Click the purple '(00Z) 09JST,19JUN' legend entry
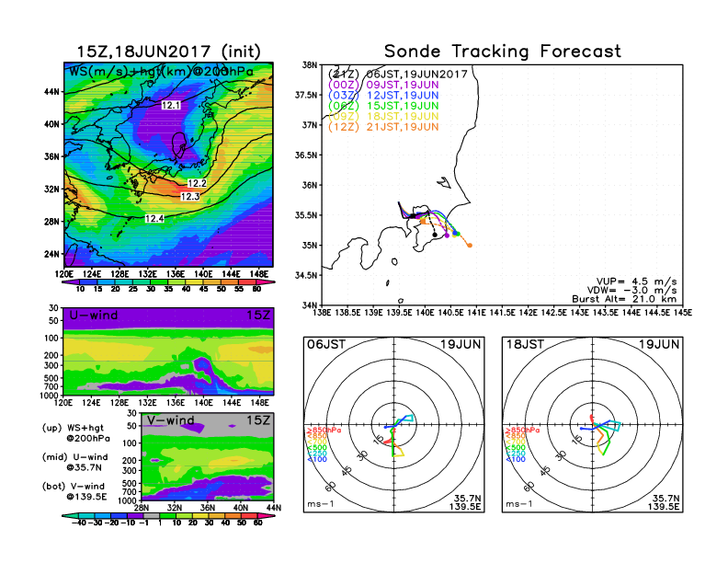The width and height of the screenshot is (728, 563). coord(383,85)
